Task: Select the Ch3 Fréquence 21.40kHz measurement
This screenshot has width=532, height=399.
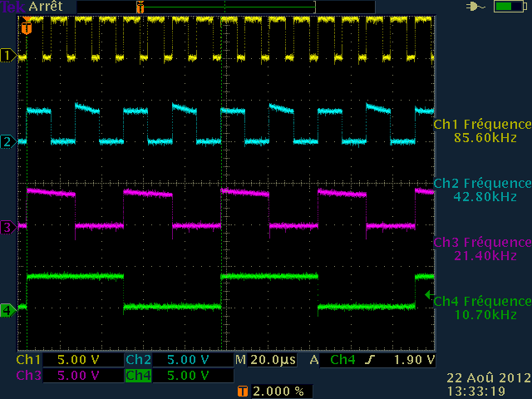Action: tap(481, 249)
